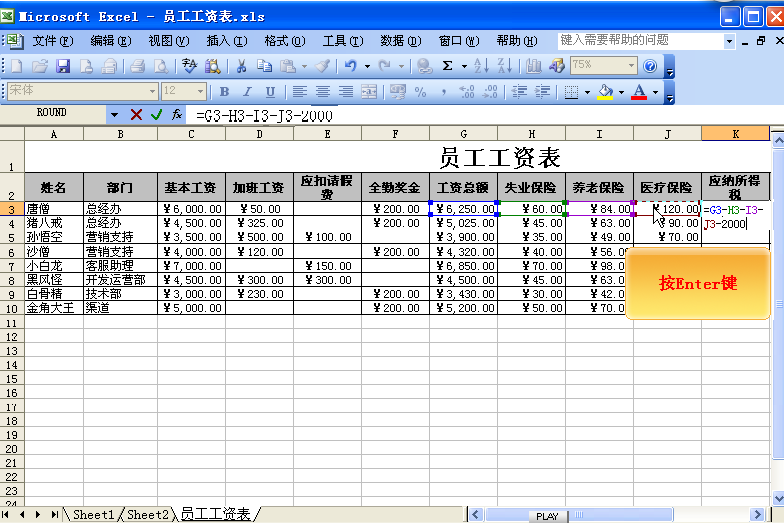Save the workbook with the floppy disk icon
The image size is (784, 523).
[62, 66]
